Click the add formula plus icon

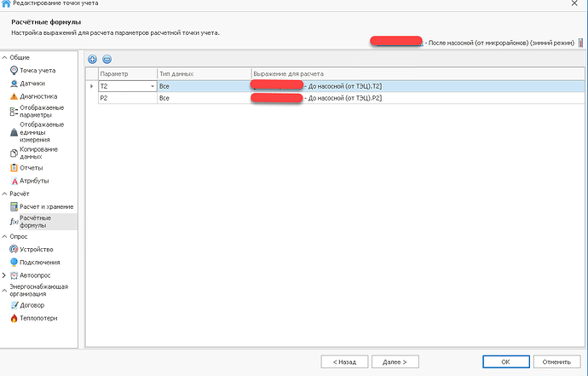click(x=93, y=59)
